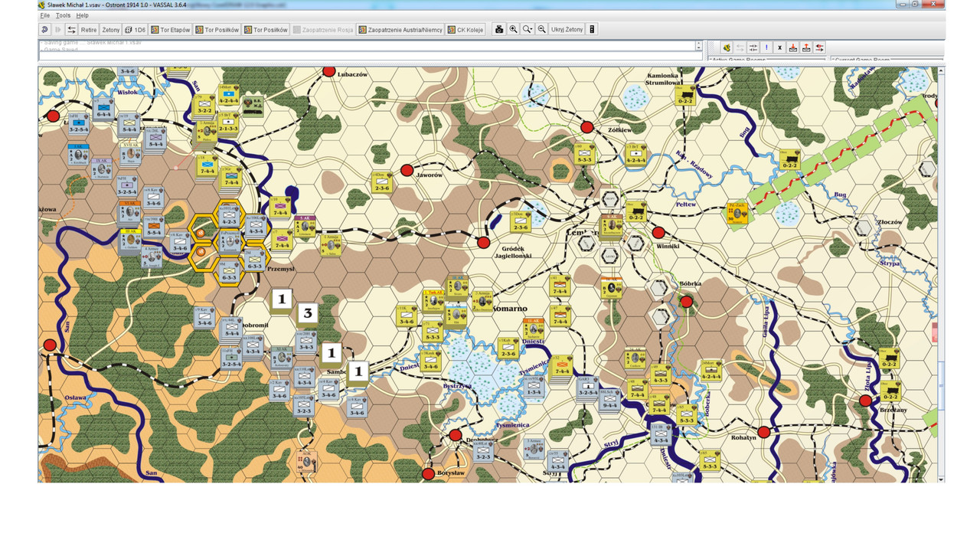This screenshot has height=543, width=980.
Task: Click the chat log spinner up arrow
Action: click(x=698, y=44)
